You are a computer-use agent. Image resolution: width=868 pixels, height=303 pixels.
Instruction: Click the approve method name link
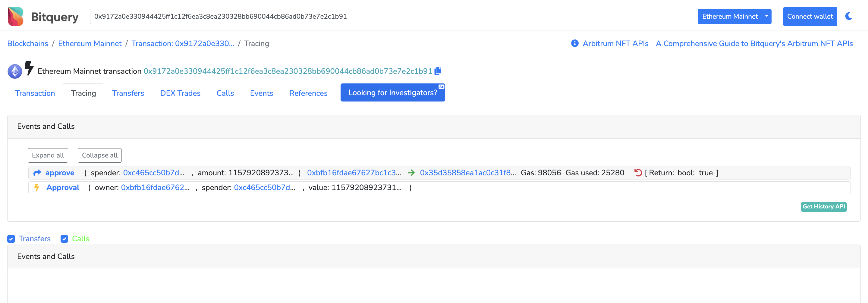[x=60, y=173]
